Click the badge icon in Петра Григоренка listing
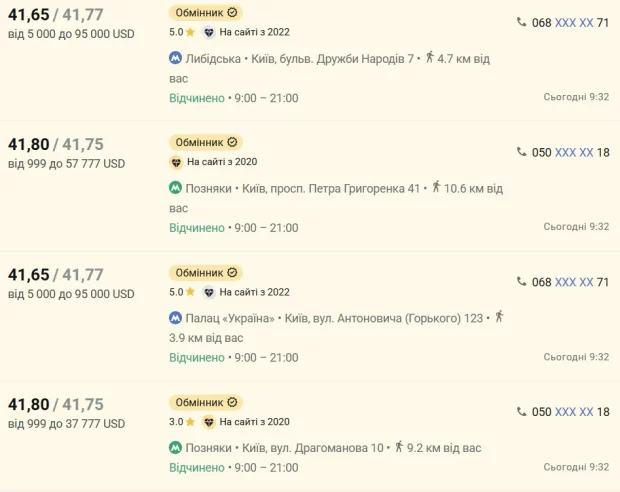Viewport: 620px width, 492px height. tap(176, 162)
